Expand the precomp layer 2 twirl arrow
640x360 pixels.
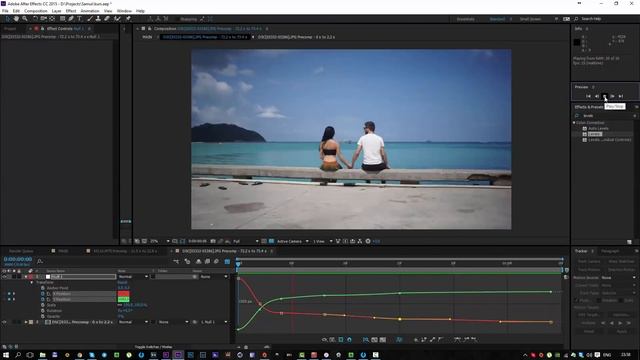coord(26,322)
